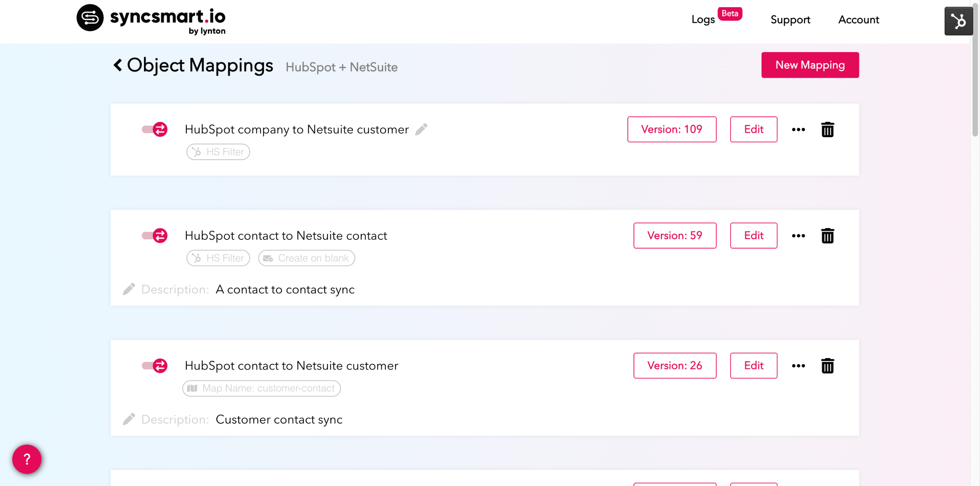Toggle the HubSpot company to Netsuite customer sync
This screenshot has width=980, height=486.
pyautogui.click(x=155, y=129)
